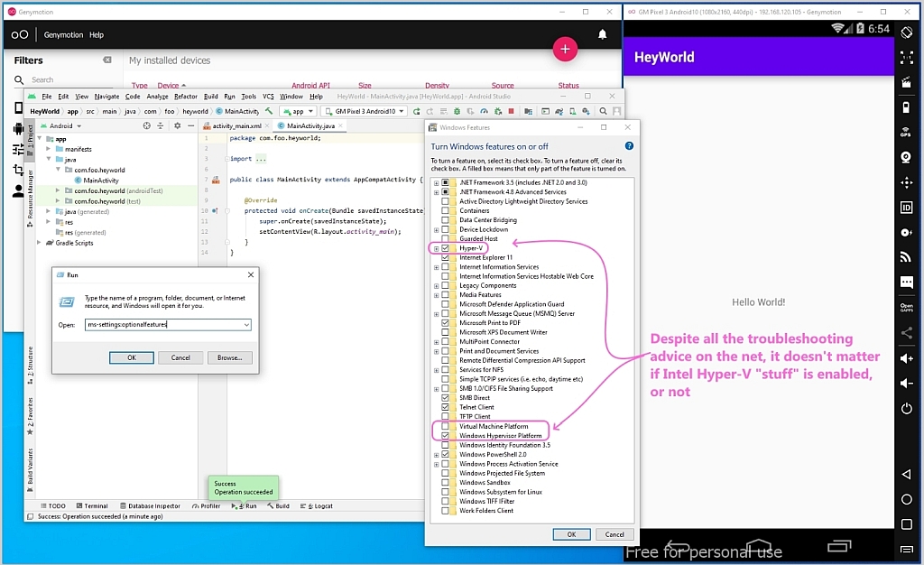Screen dimensions: 924x565
Task: Click the red Stop button in Android Studio toolbar
Action: click(511, 111)
